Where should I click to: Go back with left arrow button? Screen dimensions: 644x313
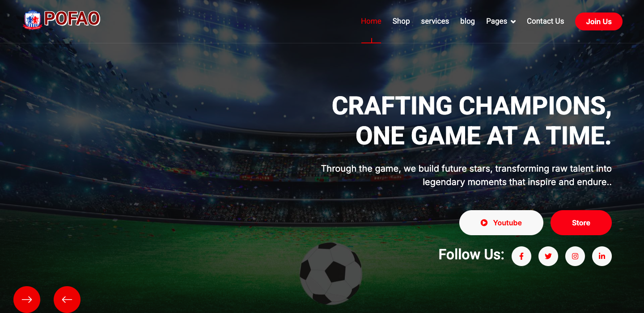pos(67,300)
